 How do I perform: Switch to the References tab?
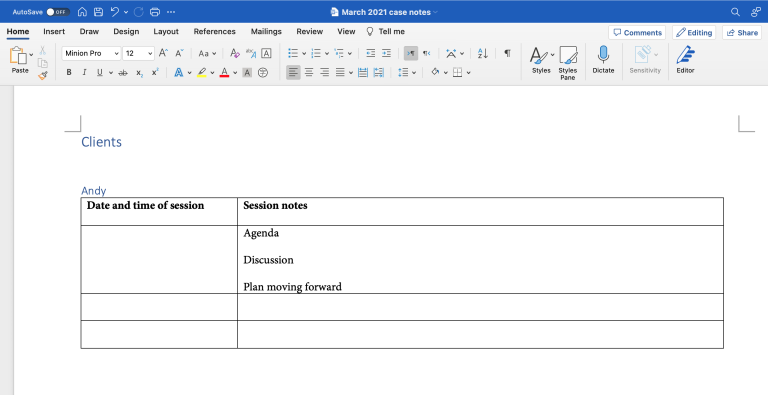coord(215,31)
